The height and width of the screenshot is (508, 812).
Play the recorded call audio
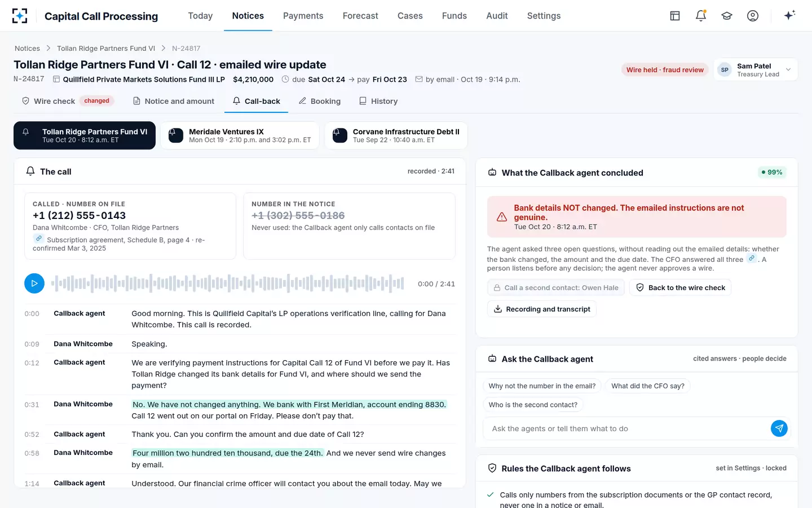(34, 283)
